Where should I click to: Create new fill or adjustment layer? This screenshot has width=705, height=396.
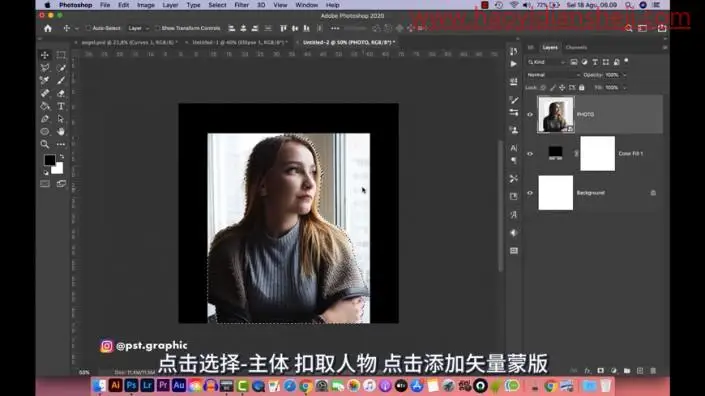(614, 371)
